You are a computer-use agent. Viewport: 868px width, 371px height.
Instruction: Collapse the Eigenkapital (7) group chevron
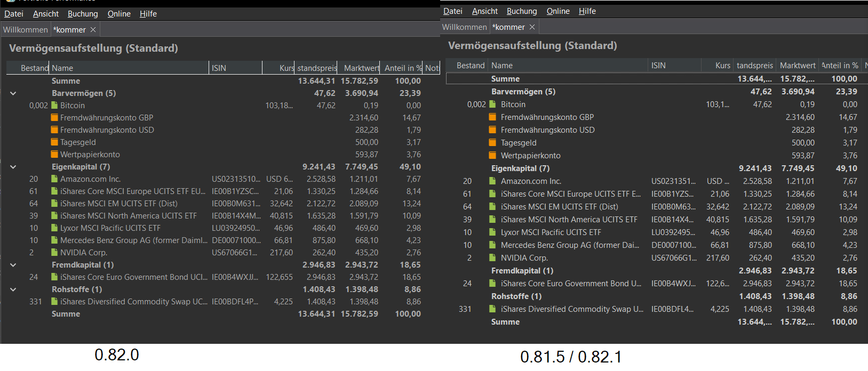[13, 167]
